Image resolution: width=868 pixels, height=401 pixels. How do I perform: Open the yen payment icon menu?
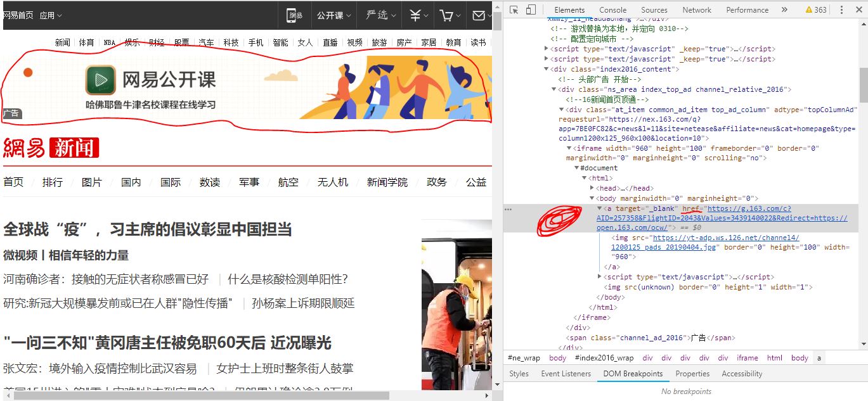[418, 15]
